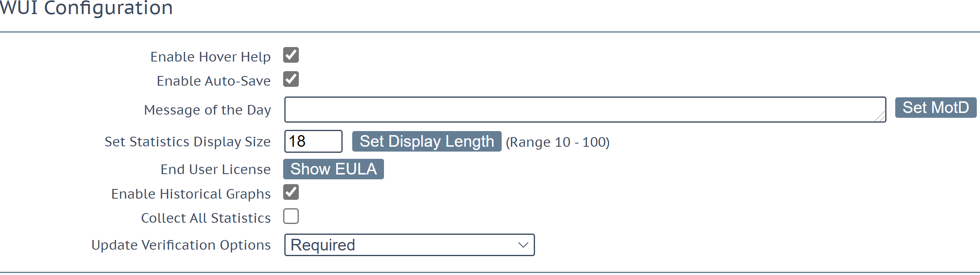Focus the Message of the Day text area

coord(585,109)
